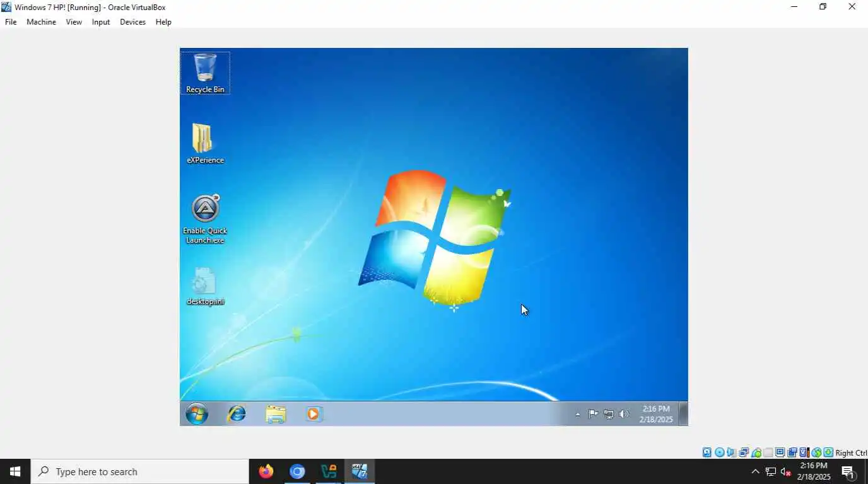Click VirtualBox hard disk activity indicator
The width and height of the screenshot is (868, 484).
tap(707, 452)
